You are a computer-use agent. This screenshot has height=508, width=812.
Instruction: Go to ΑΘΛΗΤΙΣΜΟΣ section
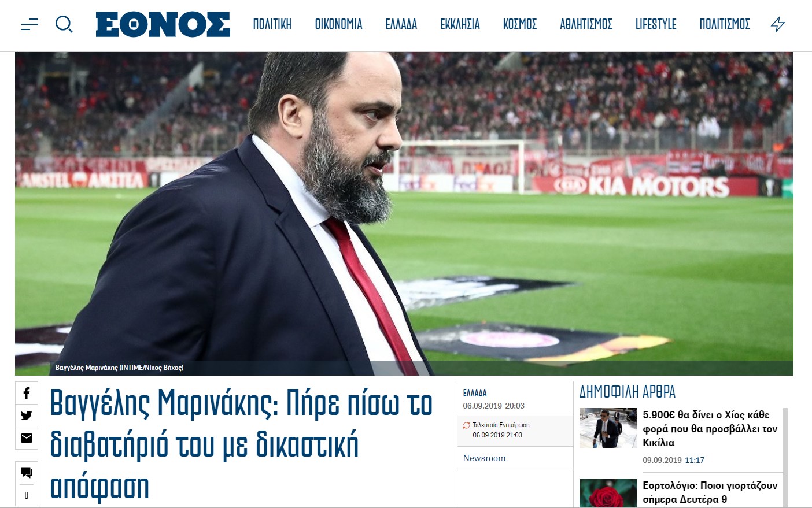click(x=586, y=24)
